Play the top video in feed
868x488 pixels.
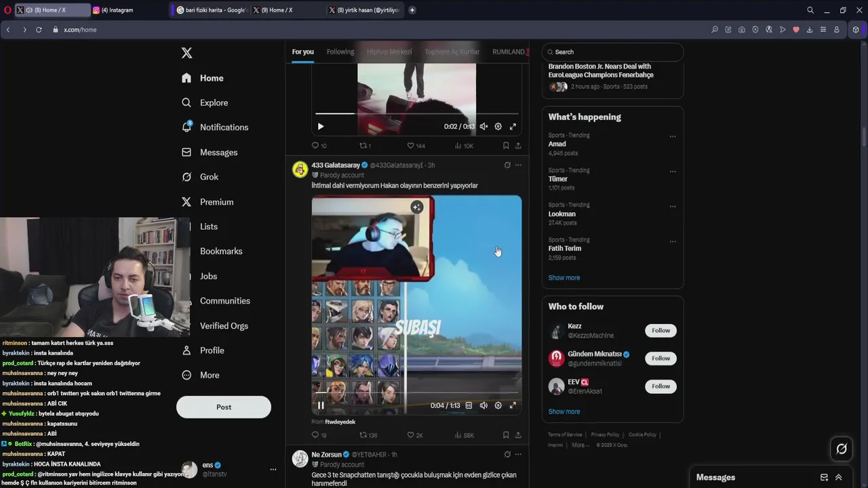321,127
